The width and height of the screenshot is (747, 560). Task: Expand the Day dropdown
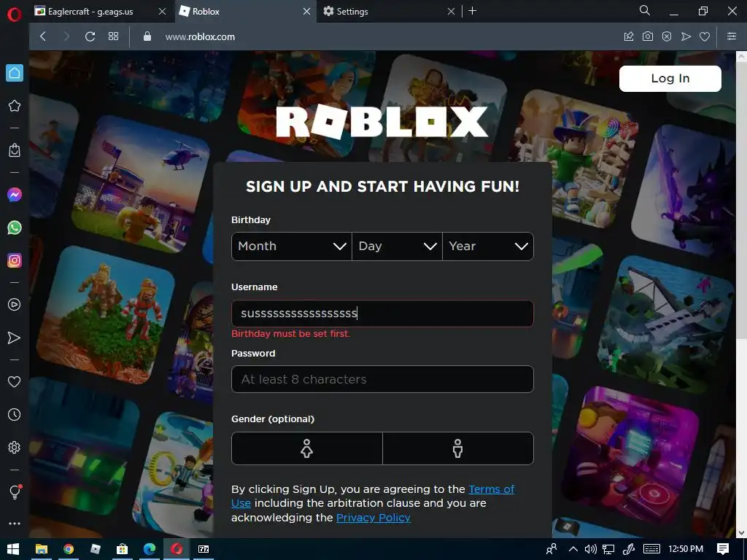398,246
